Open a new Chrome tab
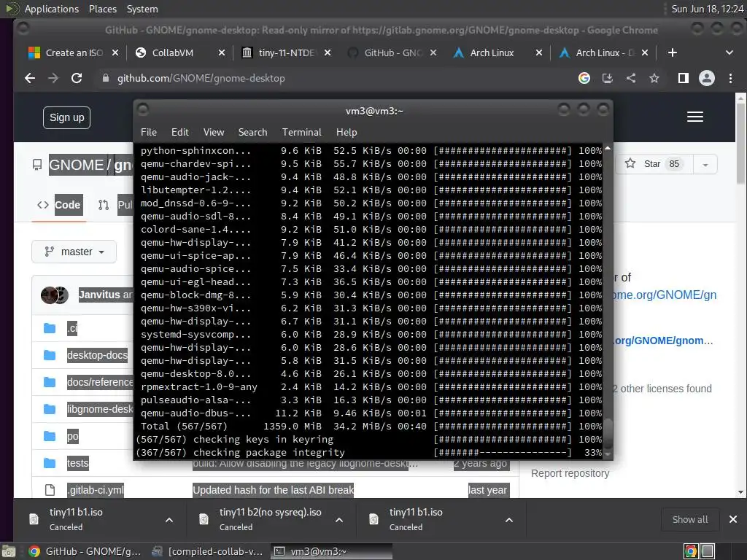The width and height of the screenshot is (747, 560). [672, 52]
